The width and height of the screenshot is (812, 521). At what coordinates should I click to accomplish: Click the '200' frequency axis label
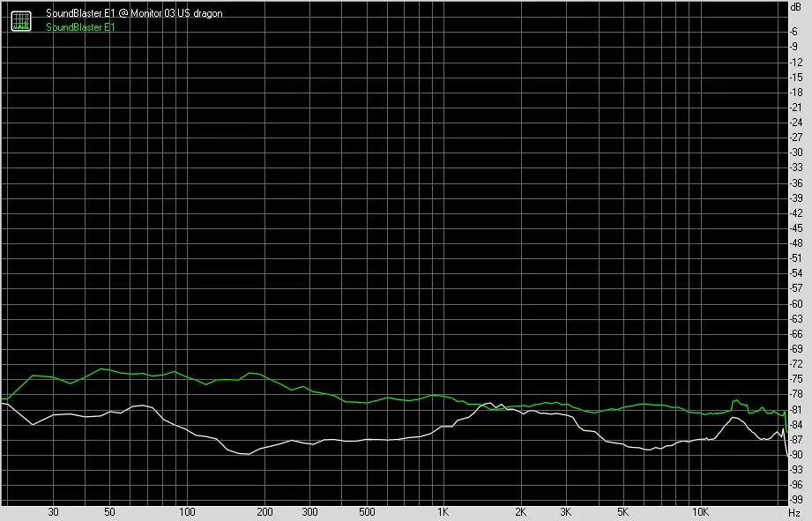click(x=264, y=512)
